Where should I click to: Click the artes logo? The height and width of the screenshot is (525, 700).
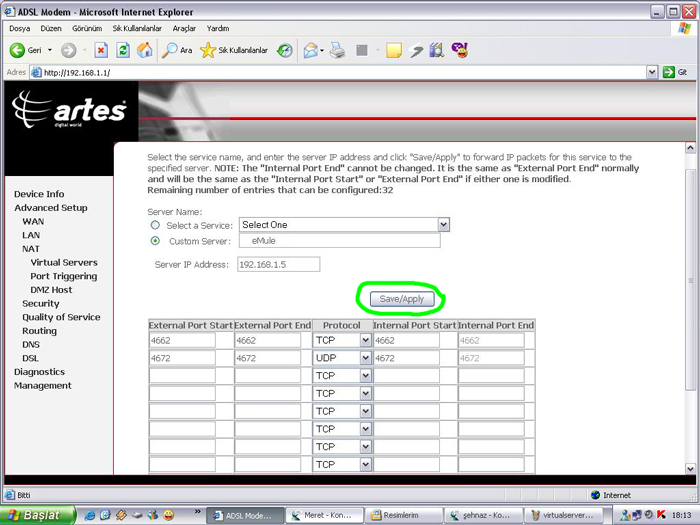(x=69, y=110)
